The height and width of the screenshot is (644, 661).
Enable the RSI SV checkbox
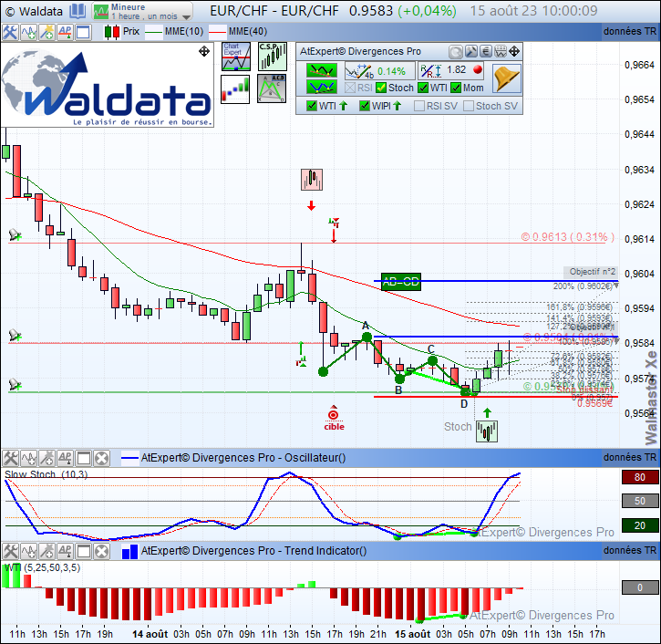pos(419,106)
